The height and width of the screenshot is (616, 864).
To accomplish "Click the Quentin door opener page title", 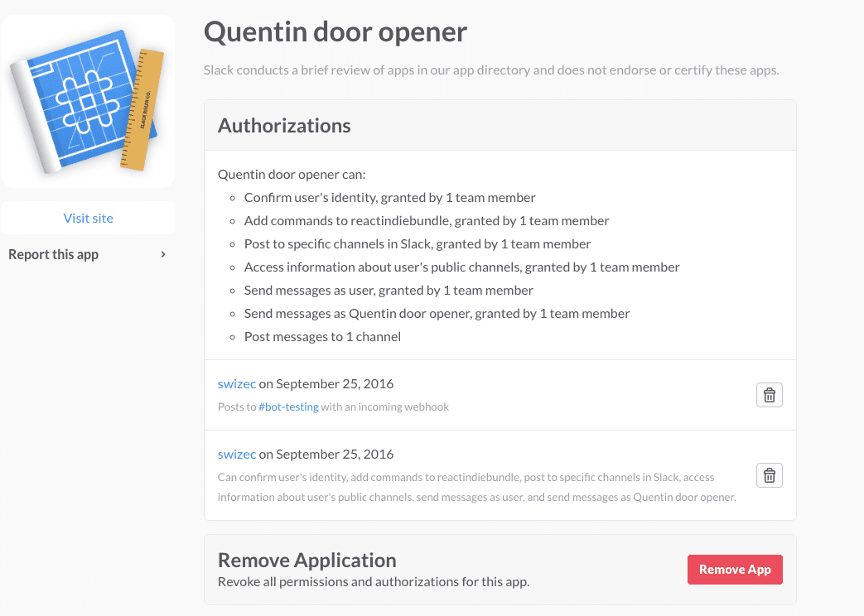I will (x=335, y=32).
